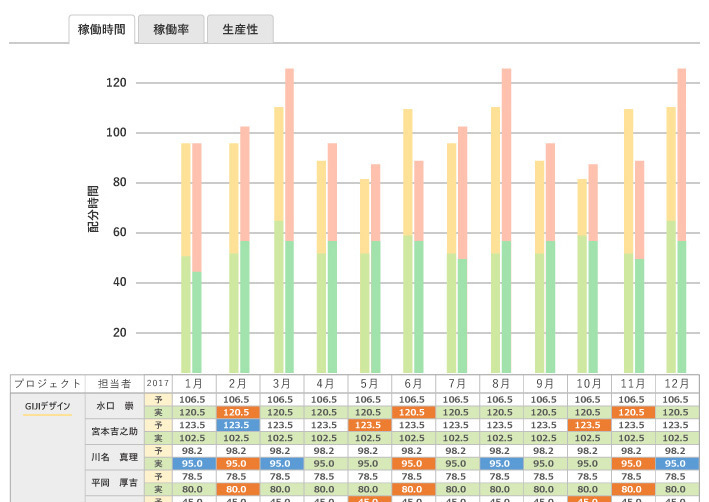Viewport: 709px width, 502px height.
Task: Select the 生産性 tab
Action: click(x=240, y=29)
